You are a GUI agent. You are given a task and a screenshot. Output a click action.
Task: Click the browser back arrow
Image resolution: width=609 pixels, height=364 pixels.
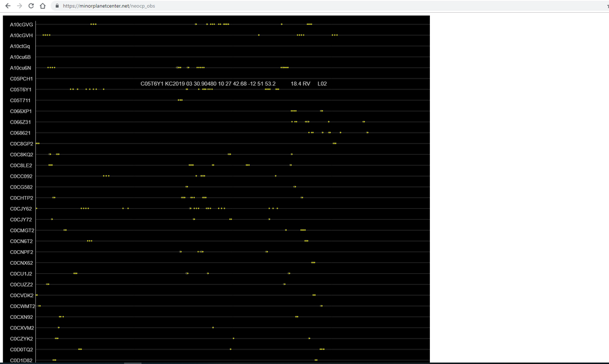pyautogui.click(x=8, y=5)
